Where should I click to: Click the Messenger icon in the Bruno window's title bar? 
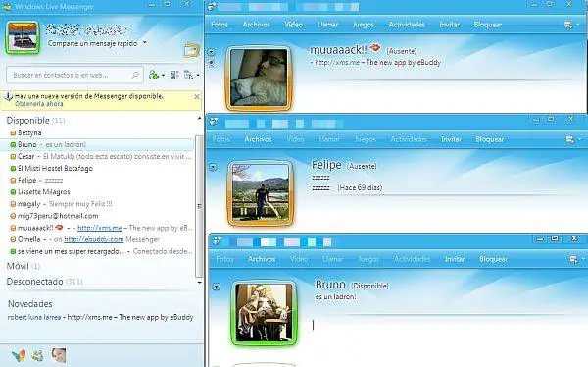(x=217, y=241)
